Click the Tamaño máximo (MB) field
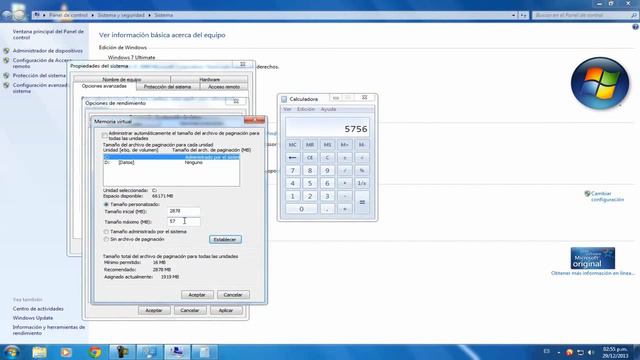 [x=184, y=221]
